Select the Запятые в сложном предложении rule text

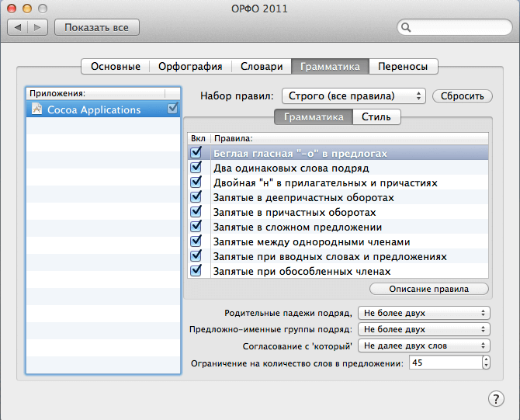297,227
